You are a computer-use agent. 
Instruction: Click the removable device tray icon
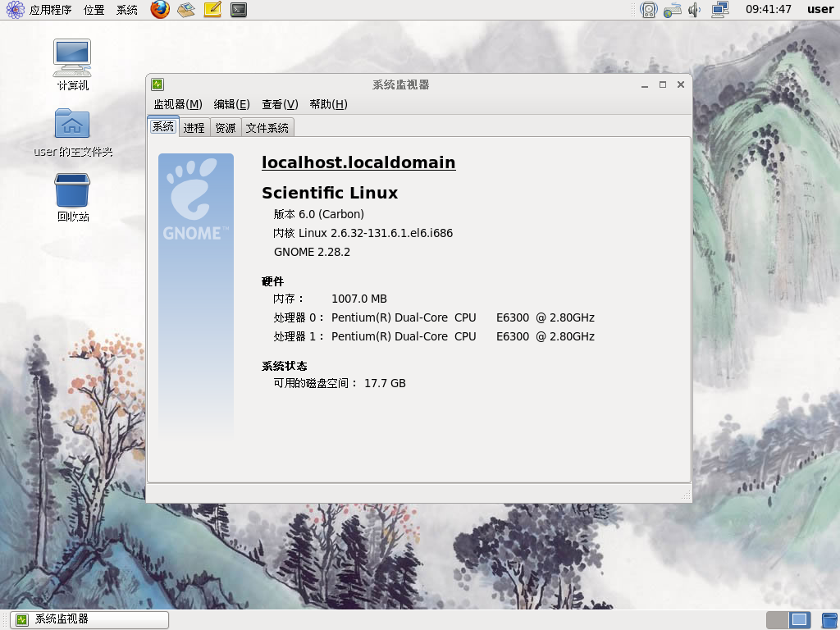click(x=672, y=10)
